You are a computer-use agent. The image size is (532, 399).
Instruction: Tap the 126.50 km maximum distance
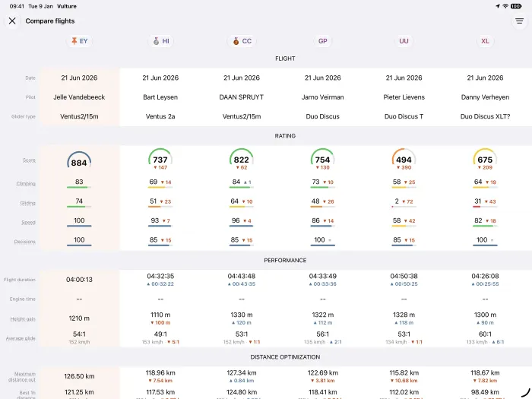click(x=79, y=376)
